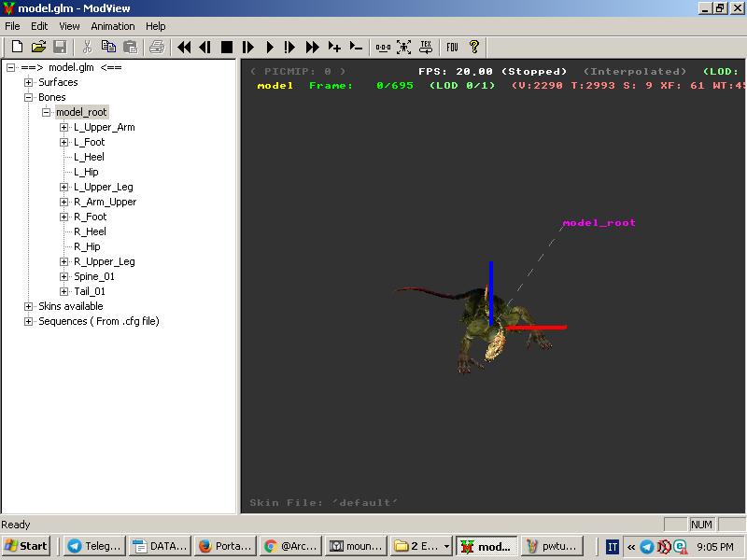The height and width of the screenshot is (560, 747).
Task: Expand the Sequences node
Action: pyautogui.click(x=29, y=321)
